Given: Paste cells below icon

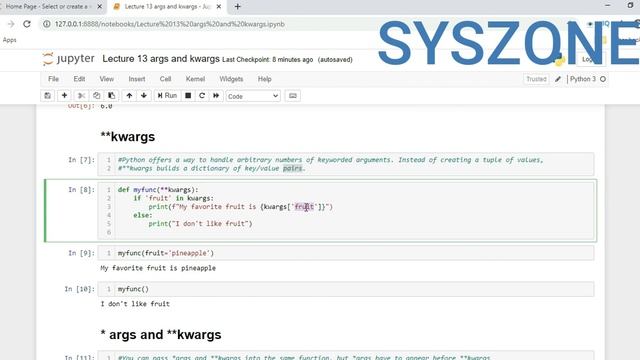Looking at the screenshot, I should (x=111, y=96).
